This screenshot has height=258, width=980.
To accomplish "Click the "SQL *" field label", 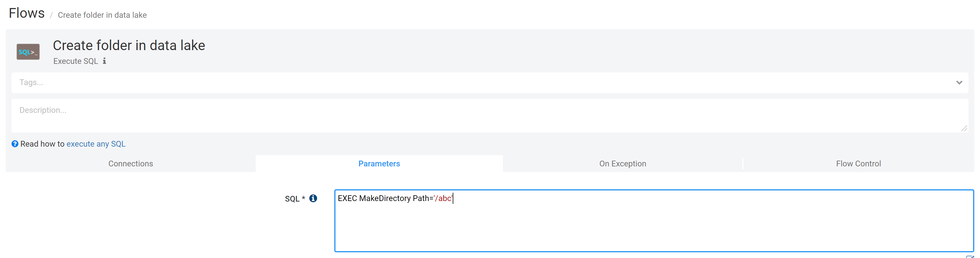I will [295, 199].
